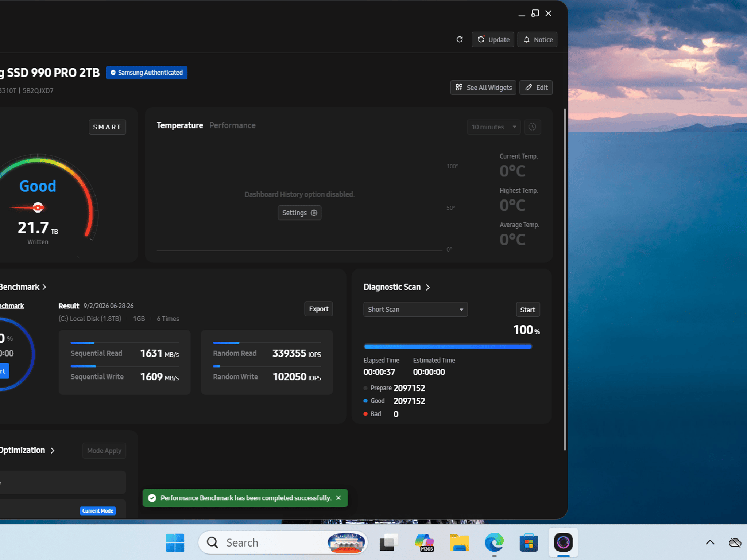Click the Elapsed Time 00:00:37 value

click(379, 372)
